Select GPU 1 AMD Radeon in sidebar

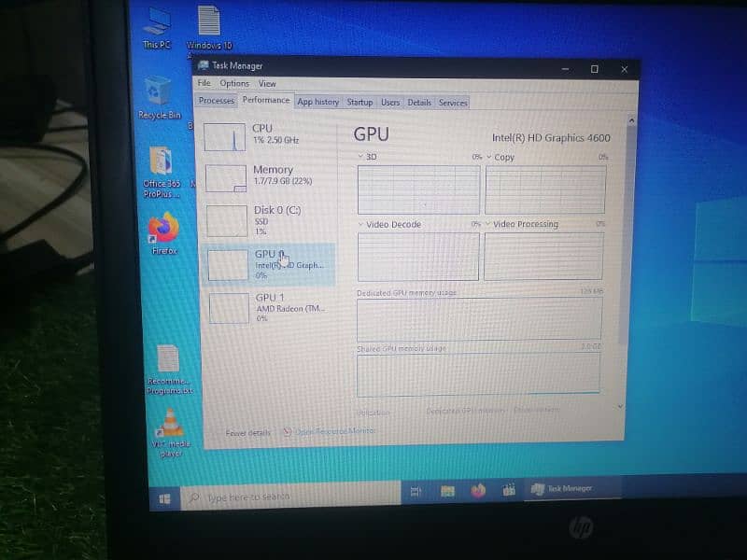pyautogui.click(x=269, y=307)
